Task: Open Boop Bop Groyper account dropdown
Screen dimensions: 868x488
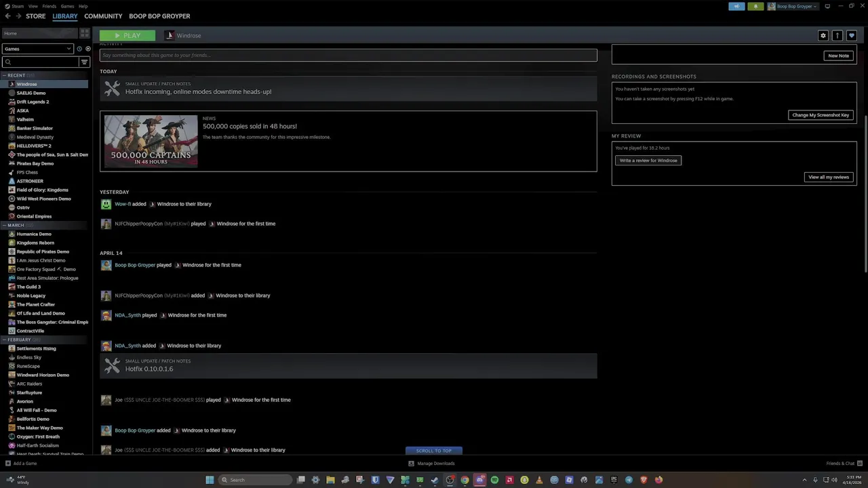Action: tap(793, 6)
